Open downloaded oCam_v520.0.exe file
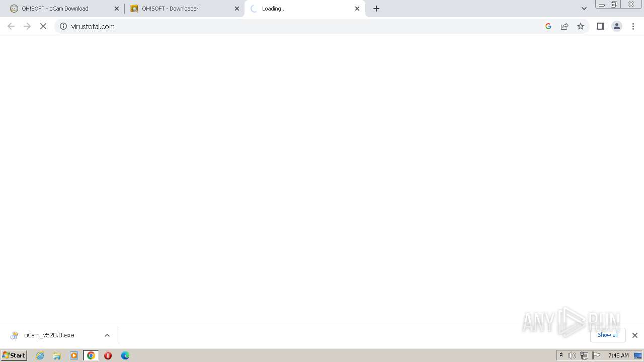The height and width of the screenshot is (362, 644). point(49,335)
